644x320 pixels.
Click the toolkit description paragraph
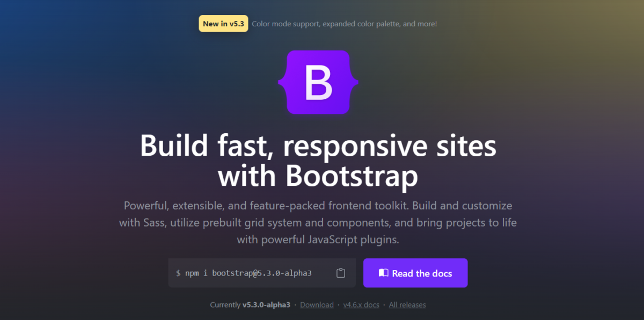318,222
